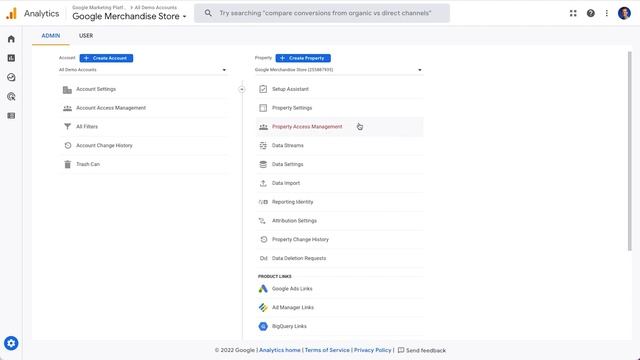
Task: Click the Ad Manager logo icon
Action: pos(263,307)
